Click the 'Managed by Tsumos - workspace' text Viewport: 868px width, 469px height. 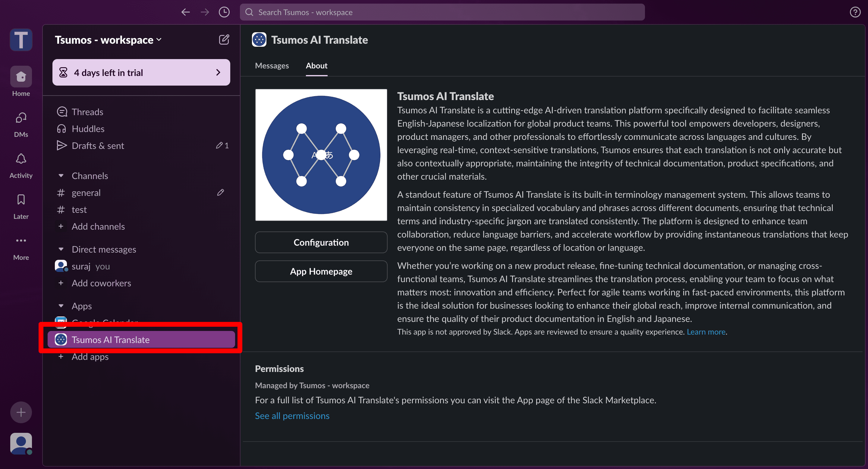tap(312, 386)
